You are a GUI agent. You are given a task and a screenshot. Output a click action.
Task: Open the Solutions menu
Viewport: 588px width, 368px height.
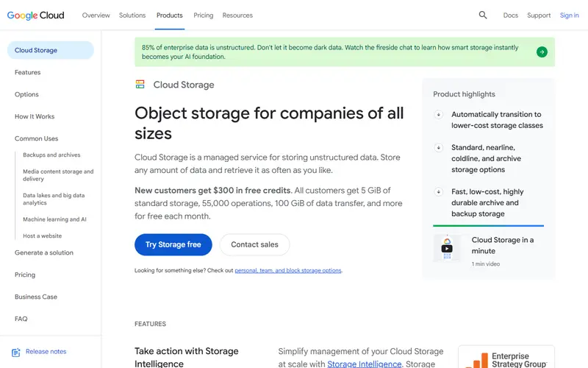click(132, 15)
